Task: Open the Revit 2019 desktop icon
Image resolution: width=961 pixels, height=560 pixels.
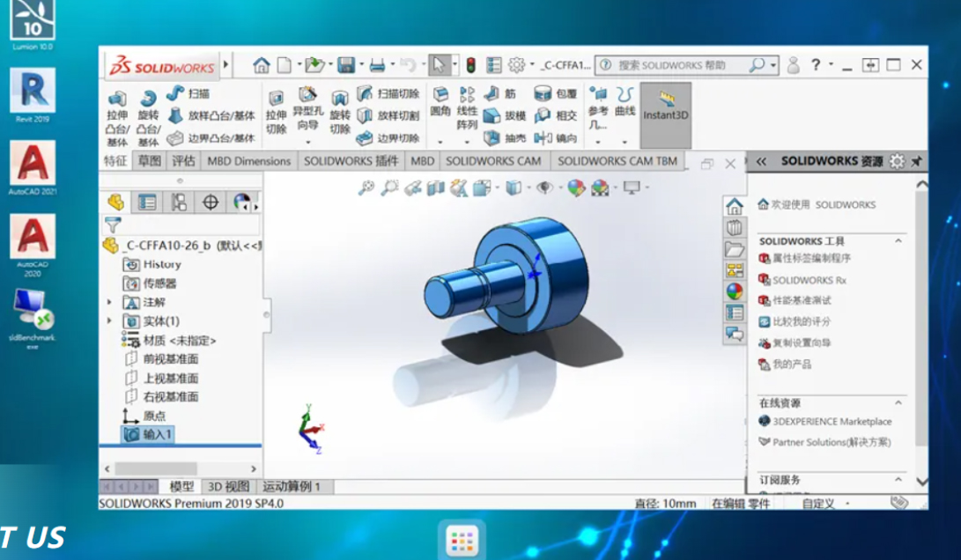Action: pyautogui.click(x=33, y=95)
